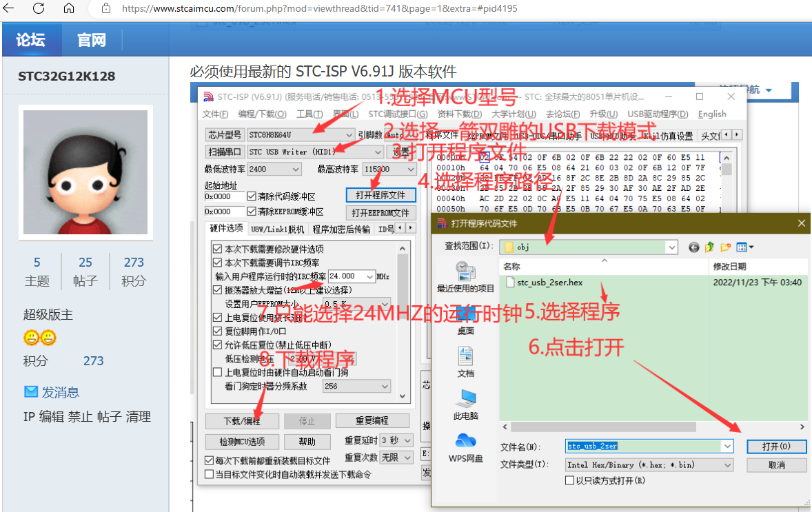This screenshot has width=812, height=512.
Task: Toggle 本次下载需要修改硬件选项 checkbox
Action: pyautogui.click(x=218, y=249)
